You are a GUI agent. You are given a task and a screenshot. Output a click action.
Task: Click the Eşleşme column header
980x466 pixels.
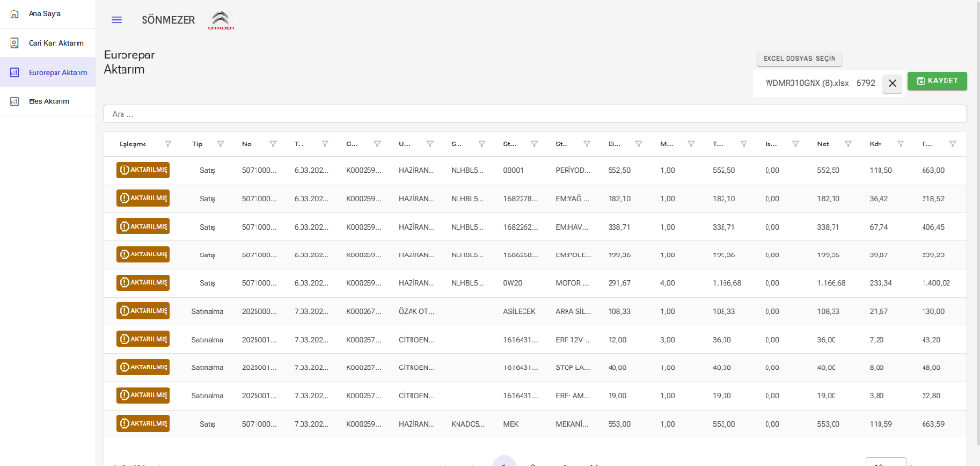tap(132, 144)
